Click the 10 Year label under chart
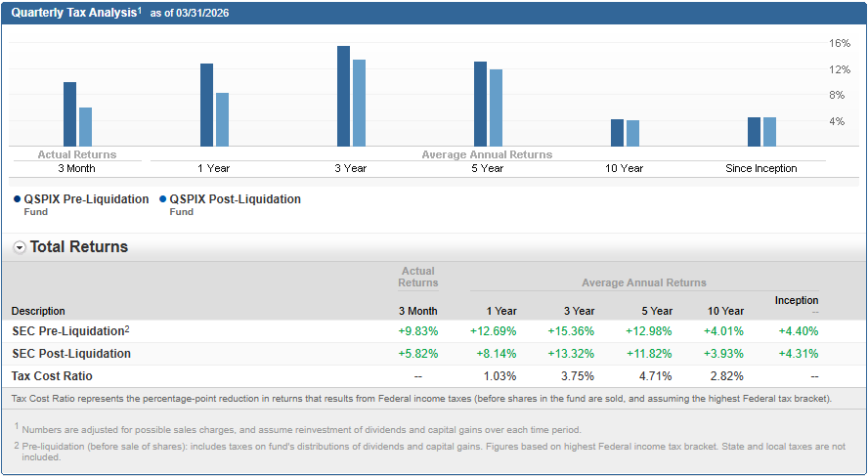Image resolution: width=868 pixels, height=476 pixels. (624, 168)
